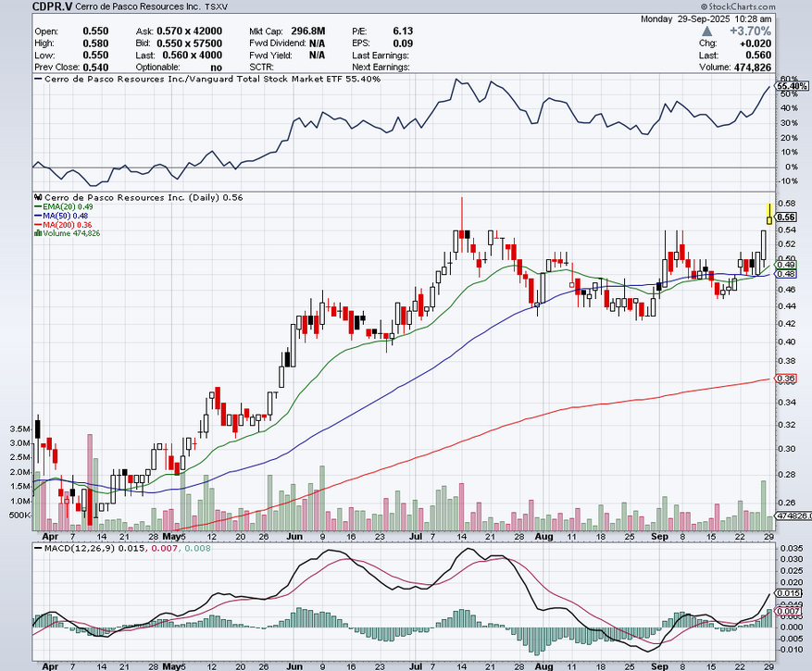Click the 0.56 current price tag on the axis
Image resolution: width=812 pixels, height=671 pixels.
786,217
